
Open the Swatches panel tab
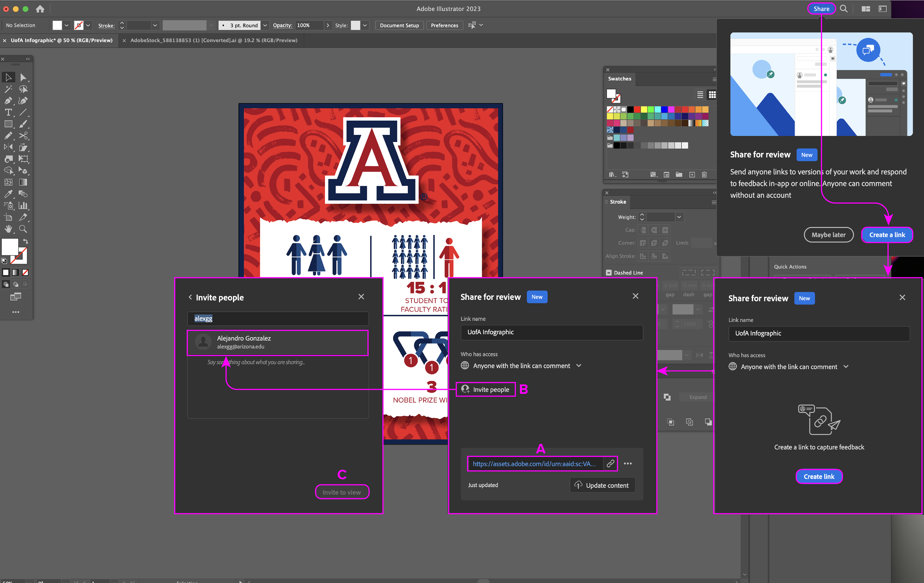pos(619,79)
